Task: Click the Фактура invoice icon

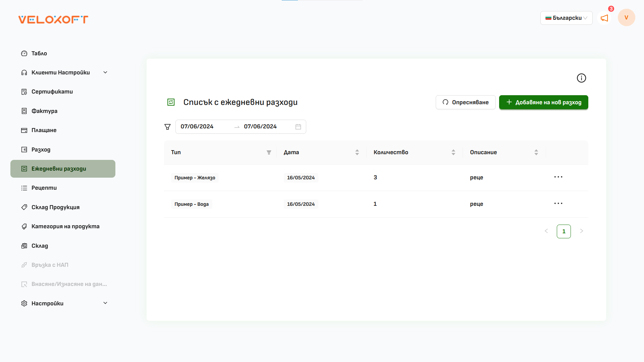Action: pyautogui.click(x=24, y=111)
